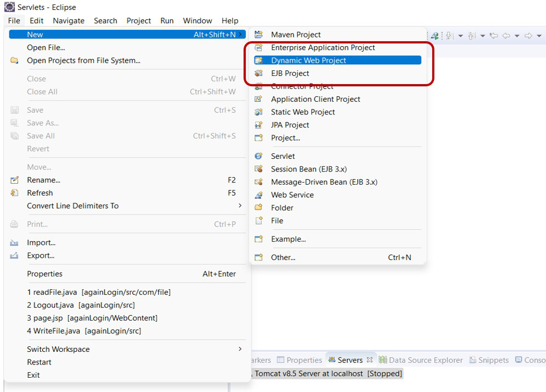Click the Web Service icon

pyautogui.click(x=258, y=195)
